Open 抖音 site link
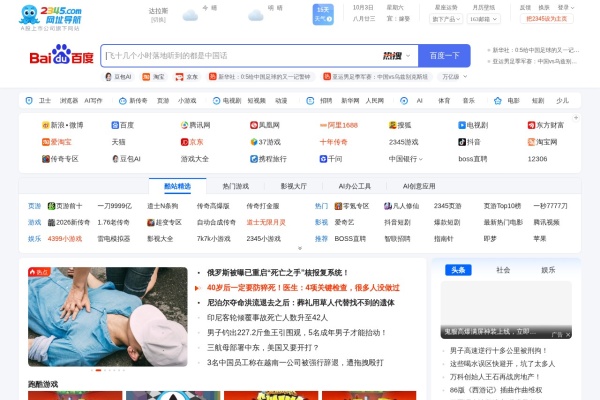The image size is (600, 400). (x=469, y=142)
